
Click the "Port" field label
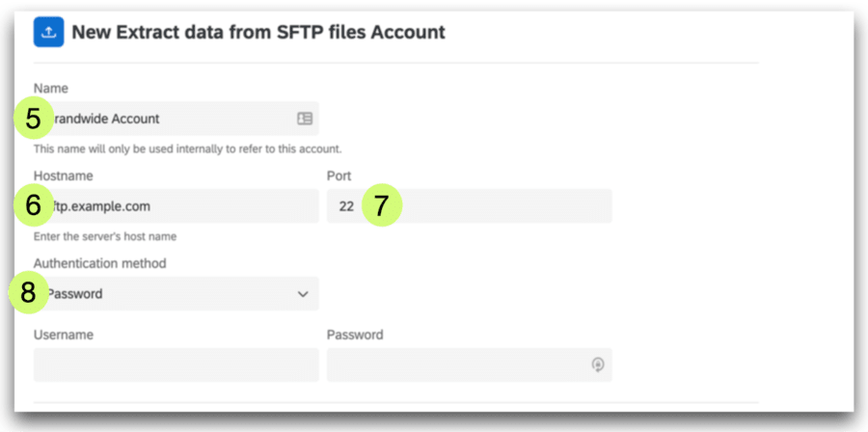click(x=339, y=176)
